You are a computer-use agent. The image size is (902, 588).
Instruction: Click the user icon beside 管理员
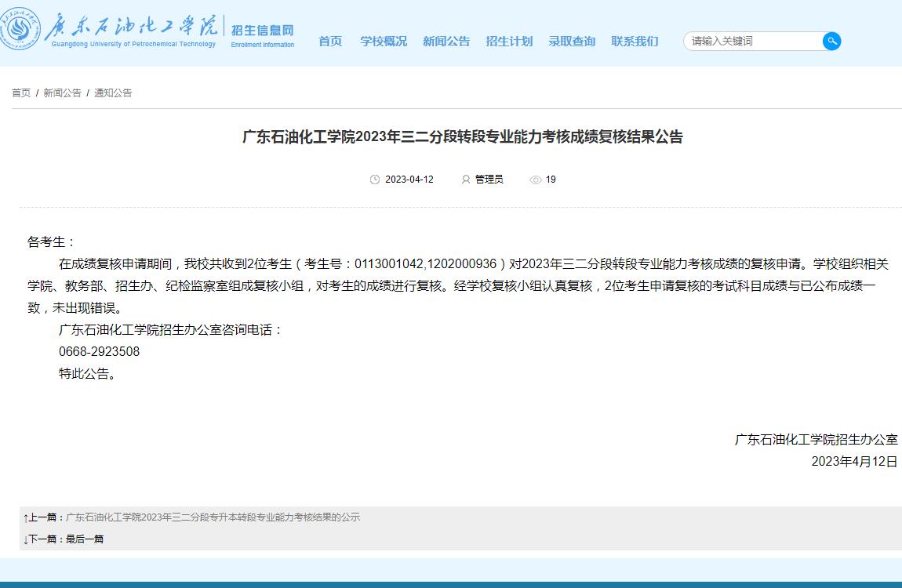click(x=465, y=180)
